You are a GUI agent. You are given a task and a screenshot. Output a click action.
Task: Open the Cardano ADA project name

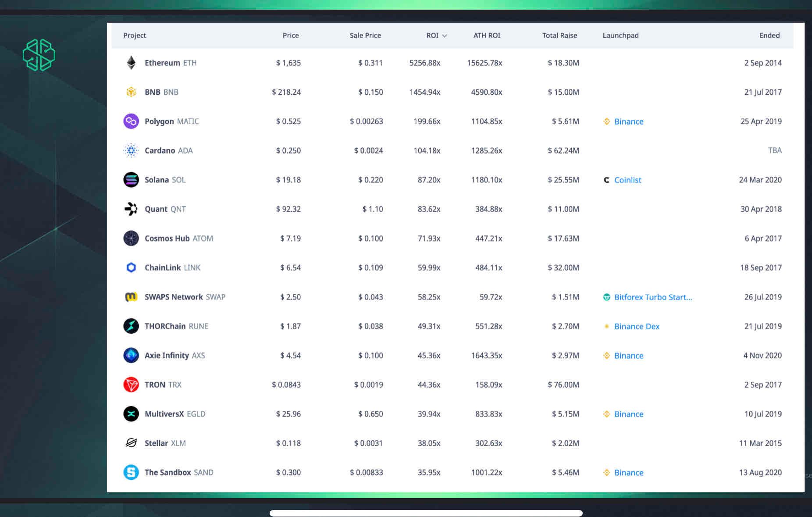pyautogui.click(x=169, y=150)
